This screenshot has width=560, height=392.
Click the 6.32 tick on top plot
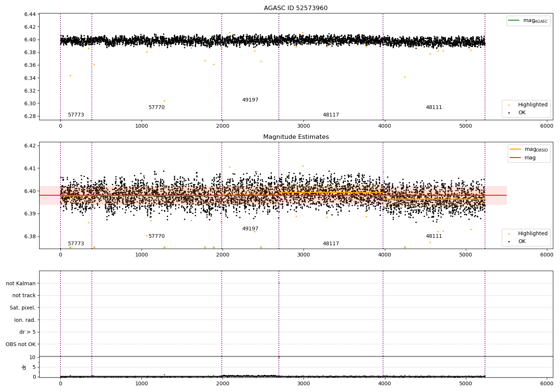click(30, 91)
